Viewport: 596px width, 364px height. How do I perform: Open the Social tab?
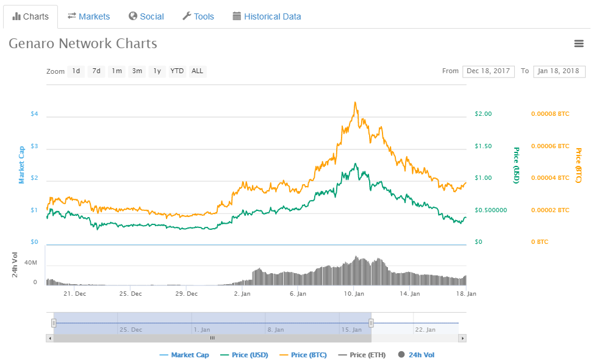tap(146, 16)
